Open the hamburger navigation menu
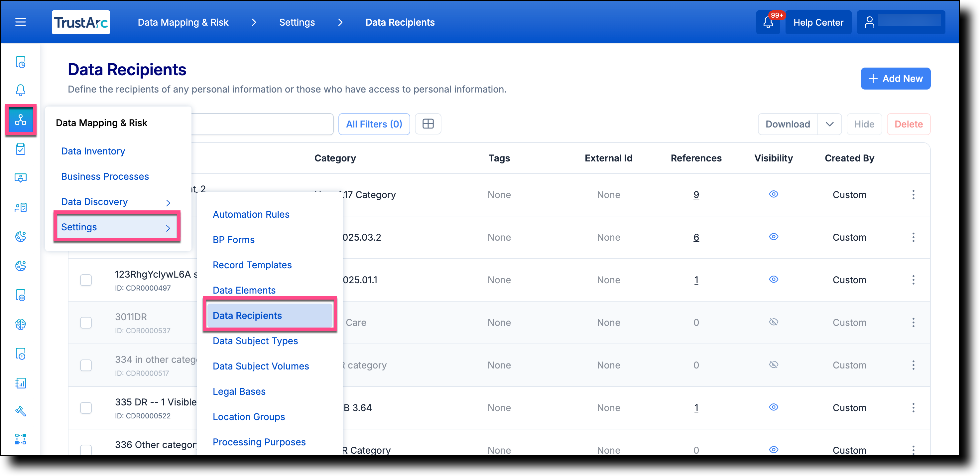 coord(20,22)
